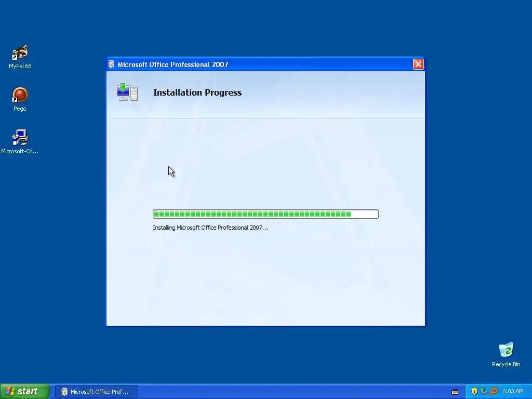Click the Microsoft Office Prof... taskbar button

click(x=97, y=392)
